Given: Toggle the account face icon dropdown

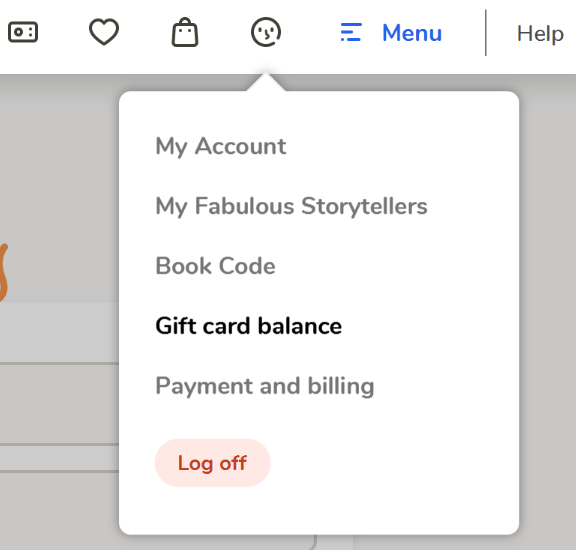Looking at the screenshot, I should pyautogui.click(x=266, y=32).
